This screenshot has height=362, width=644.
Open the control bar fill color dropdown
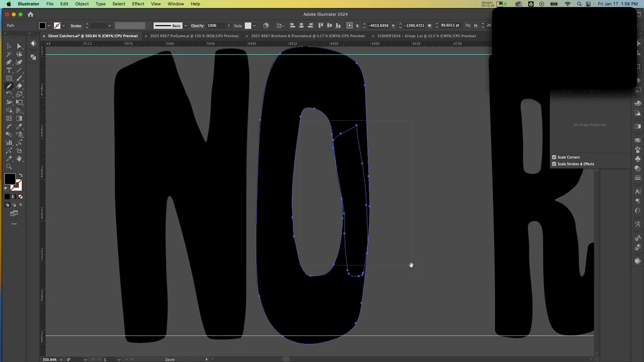(49, 26)
